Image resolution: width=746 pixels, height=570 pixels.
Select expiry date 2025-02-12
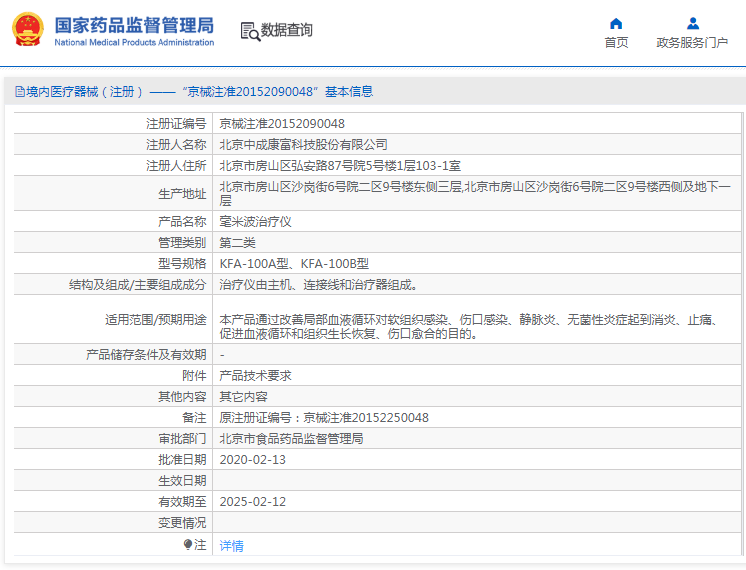pos(253,501)
